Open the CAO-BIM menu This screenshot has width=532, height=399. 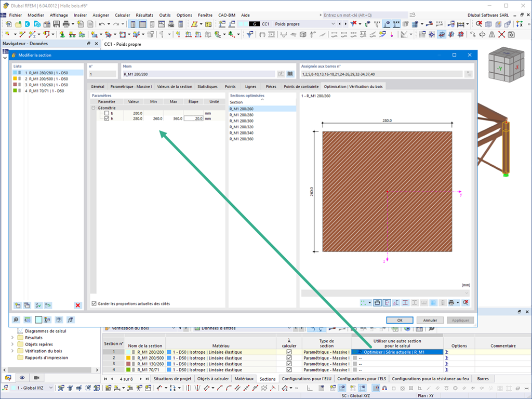[x=227, y=15]
